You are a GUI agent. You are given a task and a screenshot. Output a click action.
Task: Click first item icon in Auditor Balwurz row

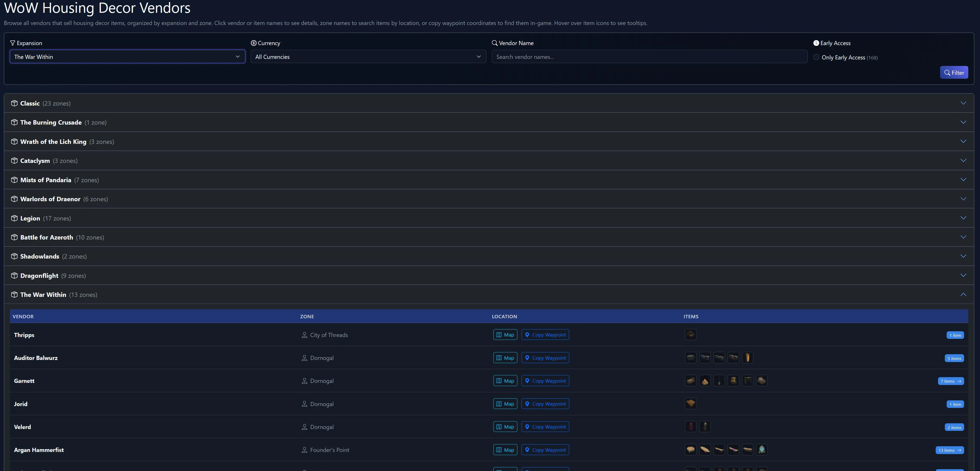point(690,358)
